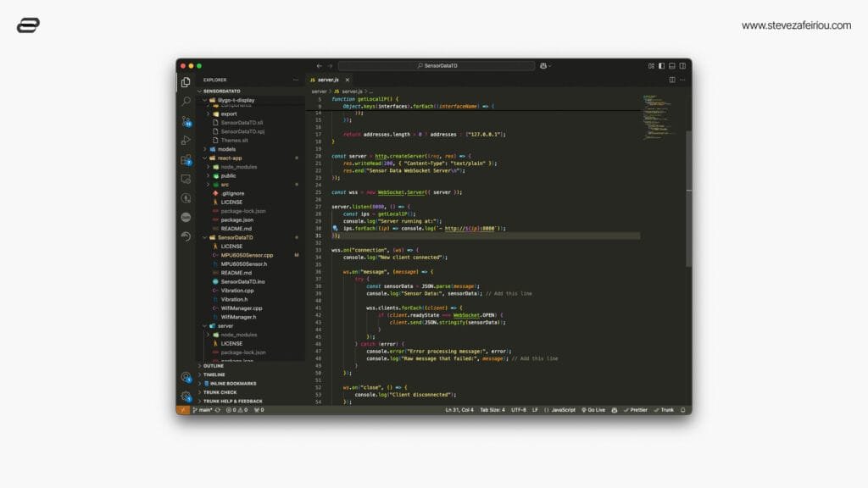Click the sync changes icon in status bar

pos(218,410)
